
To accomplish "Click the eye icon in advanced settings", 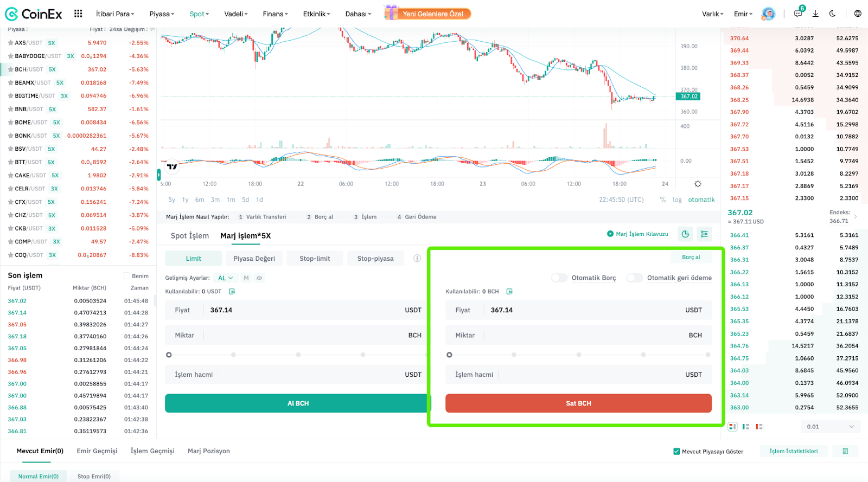I will pos(259,278).
